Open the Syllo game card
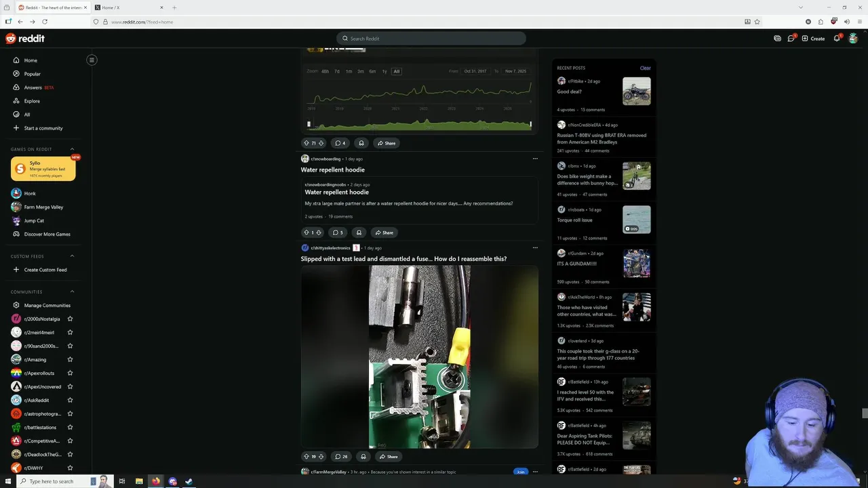 pyautogui.click(x=43, y=169)
